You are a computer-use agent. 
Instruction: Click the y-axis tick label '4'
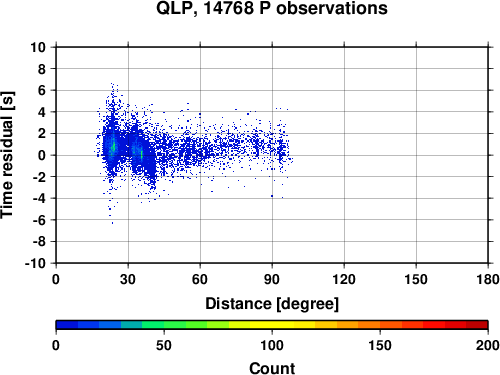pyautogui.click(x=42, y=112)
